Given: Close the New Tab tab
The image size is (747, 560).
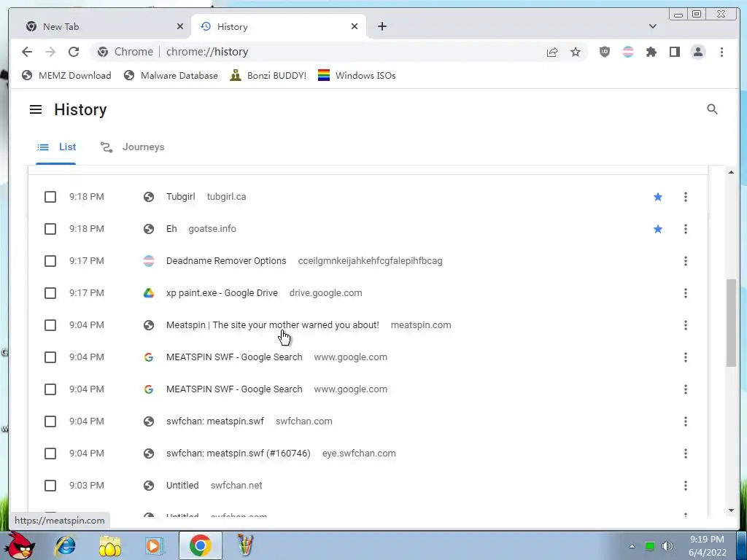Looking at the screenshot, I should click(x=180, y=27).
